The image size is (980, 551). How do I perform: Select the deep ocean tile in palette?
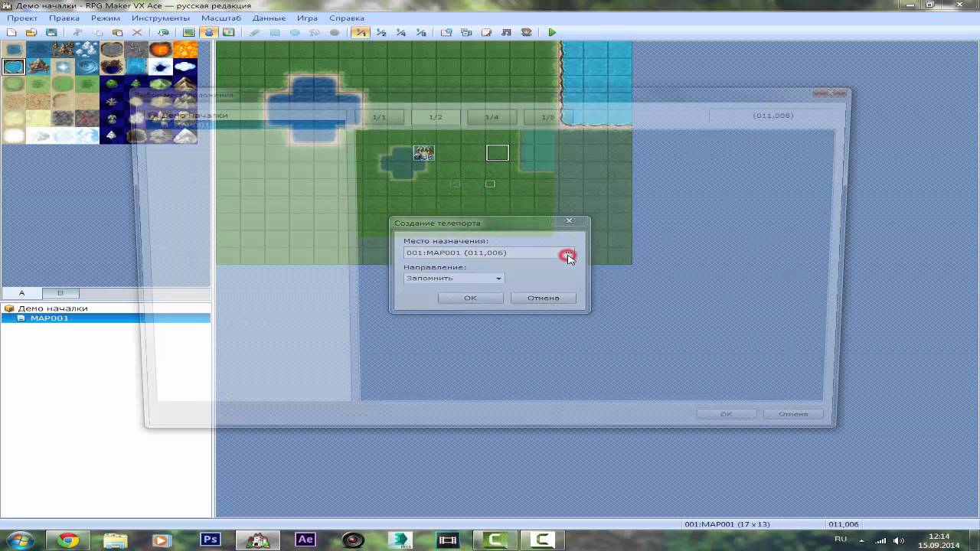pos(38,50)
